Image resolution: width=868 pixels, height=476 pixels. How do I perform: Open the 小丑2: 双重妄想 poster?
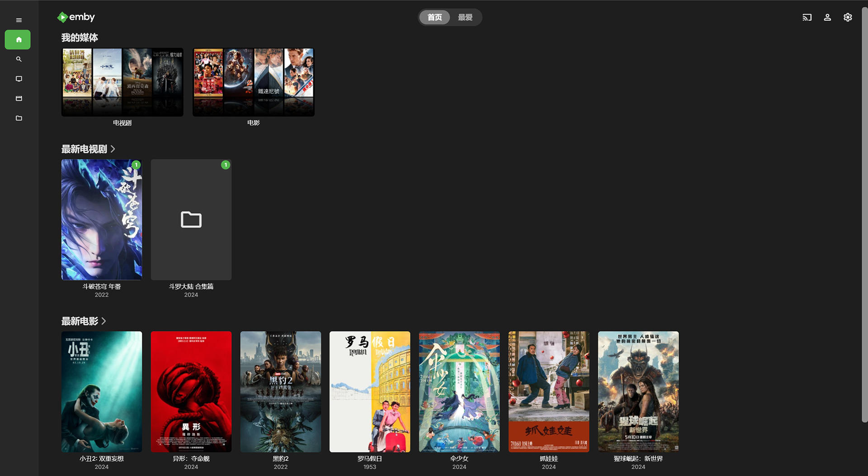102,392
